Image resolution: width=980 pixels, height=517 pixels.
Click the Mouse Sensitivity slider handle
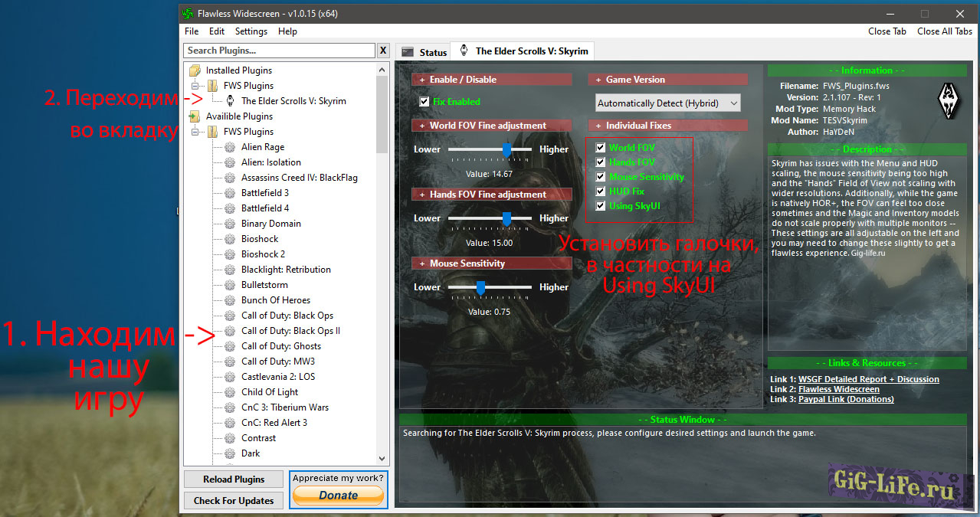480,287
